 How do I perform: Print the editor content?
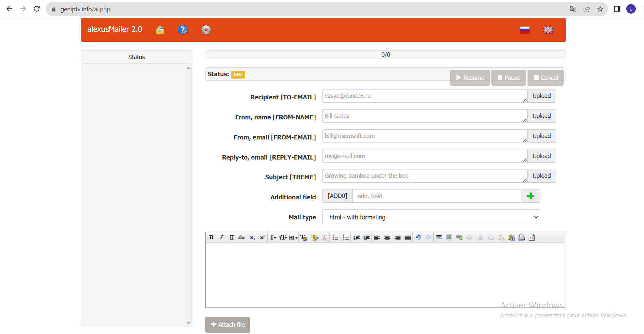tap(521, 237)
